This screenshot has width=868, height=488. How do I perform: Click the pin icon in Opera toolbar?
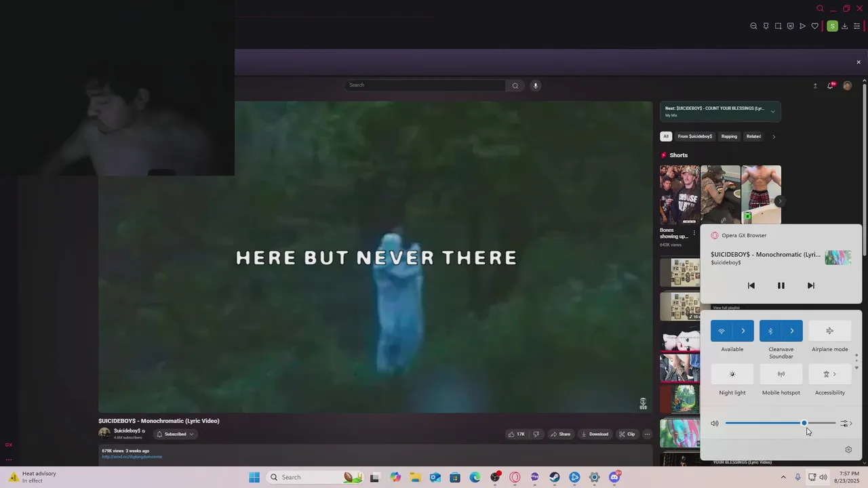(766, 26)
